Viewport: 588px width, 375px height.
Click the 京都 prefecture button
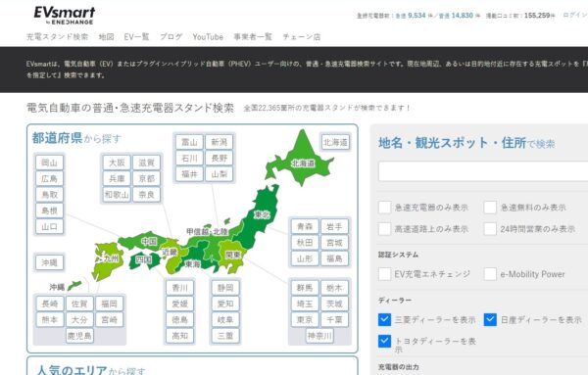pos(146,179)
